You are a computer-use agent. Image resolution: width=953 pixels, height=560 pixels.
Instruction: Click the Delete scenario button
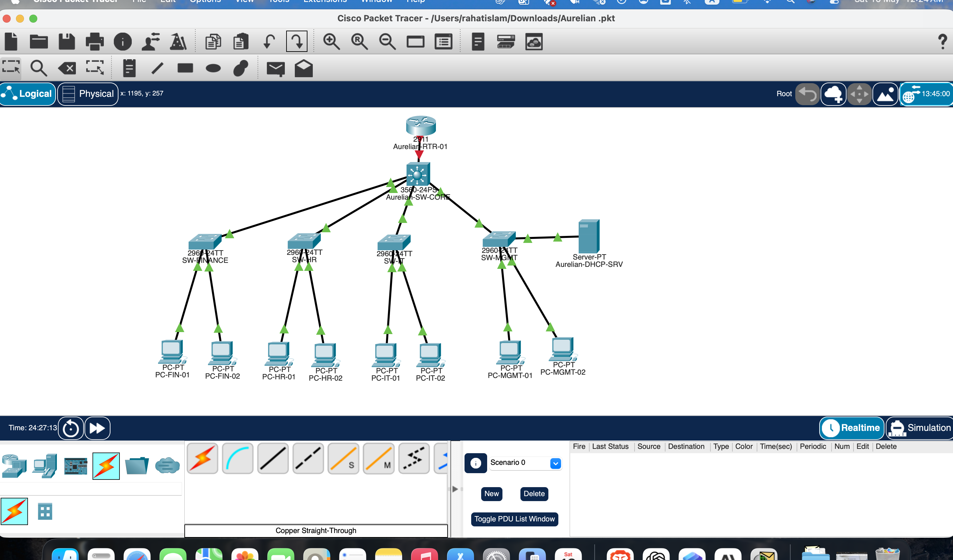(x=534, y=493)
